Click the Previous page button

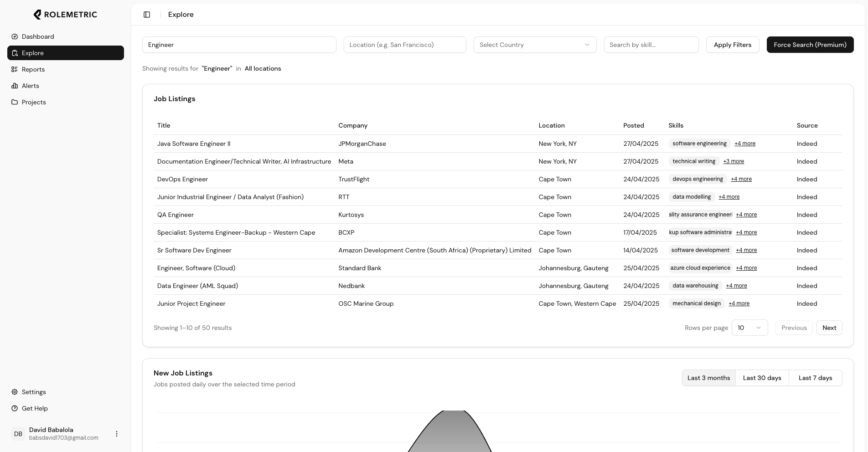pyautogui.click(x=794, y=328)
